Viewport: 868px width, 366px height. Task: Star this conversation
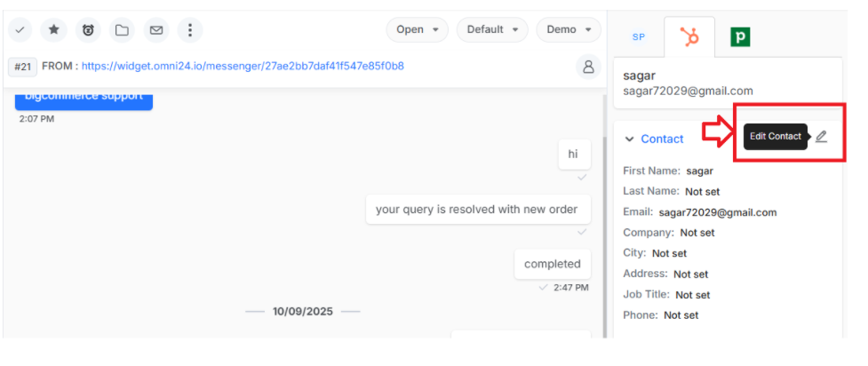(53, 30)
